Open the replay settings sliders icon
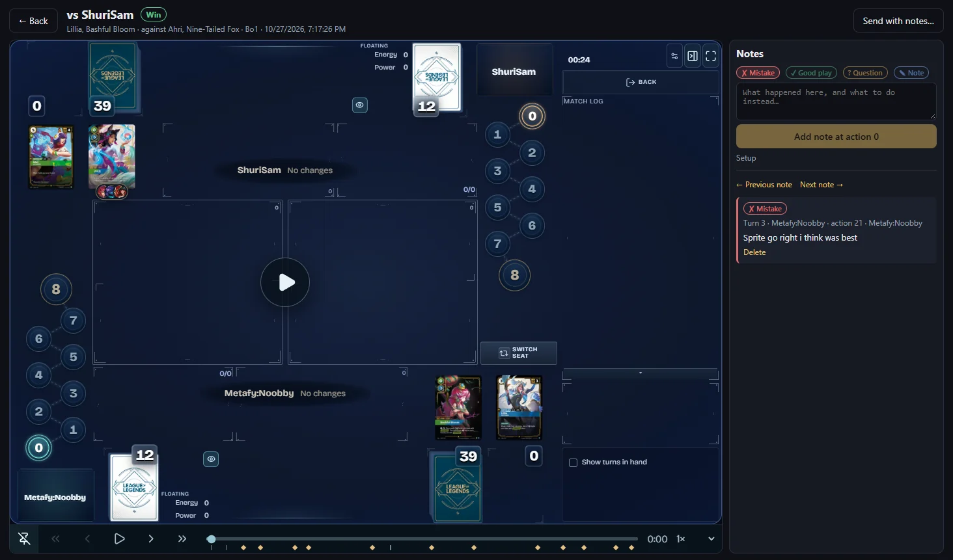Image resolution: width=953 pixels, height=560 pixels. tap(674, 56)
